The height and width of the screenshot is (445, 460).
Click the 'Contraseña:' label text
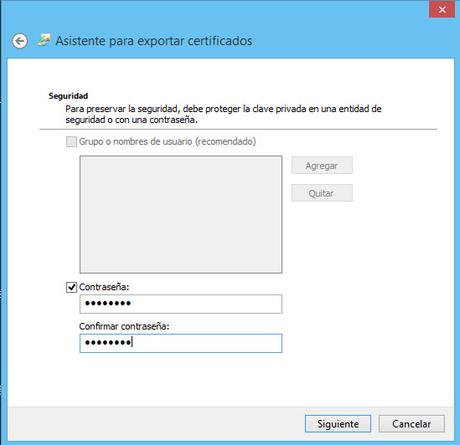[104, 287]
